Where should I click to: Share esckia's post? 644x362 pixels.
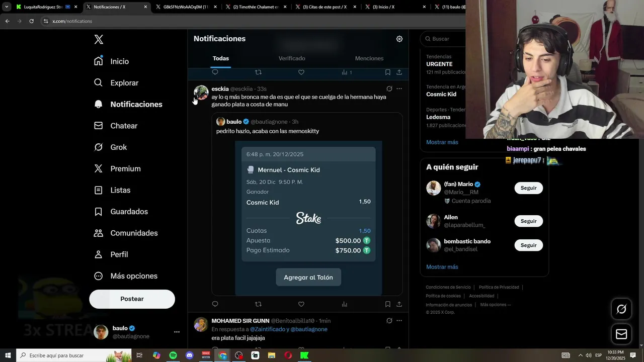click(x=399, y=304)
